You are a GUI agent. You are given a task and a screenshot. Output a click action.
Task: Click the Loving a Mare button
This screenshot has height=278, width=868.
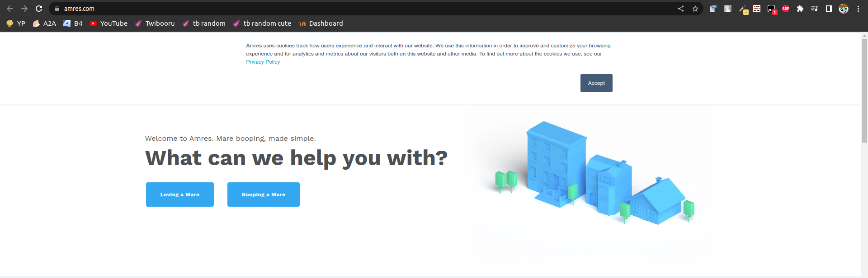click(180, 195)
